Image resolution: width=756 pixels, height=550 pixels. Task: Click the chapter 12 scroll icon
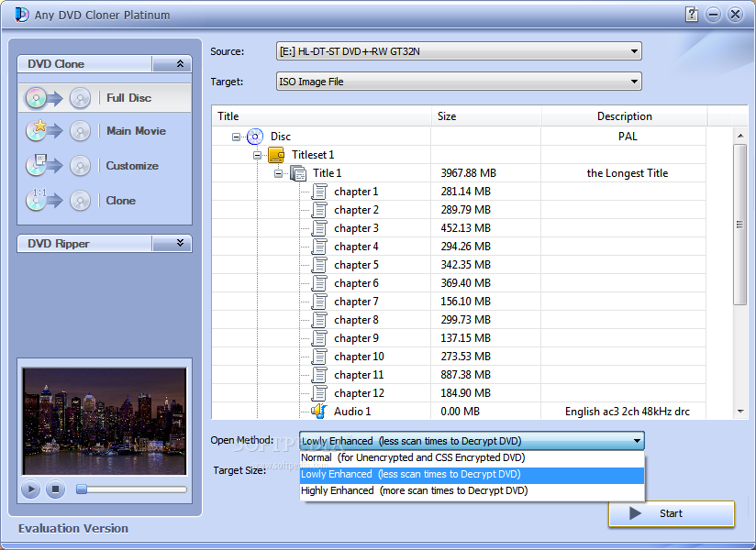[318, 393]
